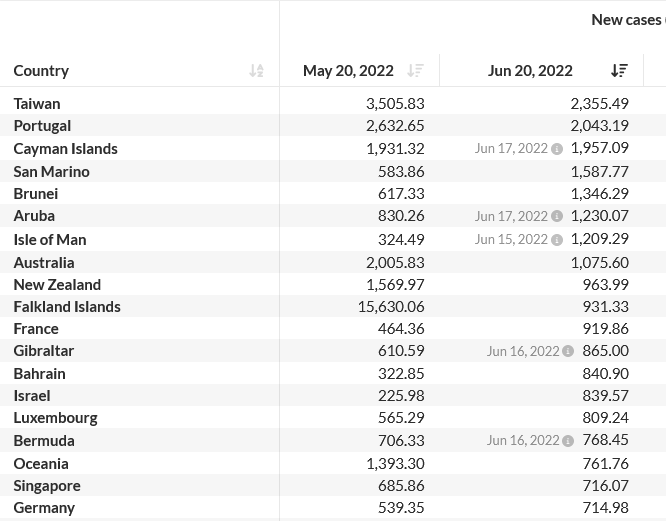Click the Jun 20, 2022 header label
666x521 pixels.
pyautogui.click(x=530, y=70)
